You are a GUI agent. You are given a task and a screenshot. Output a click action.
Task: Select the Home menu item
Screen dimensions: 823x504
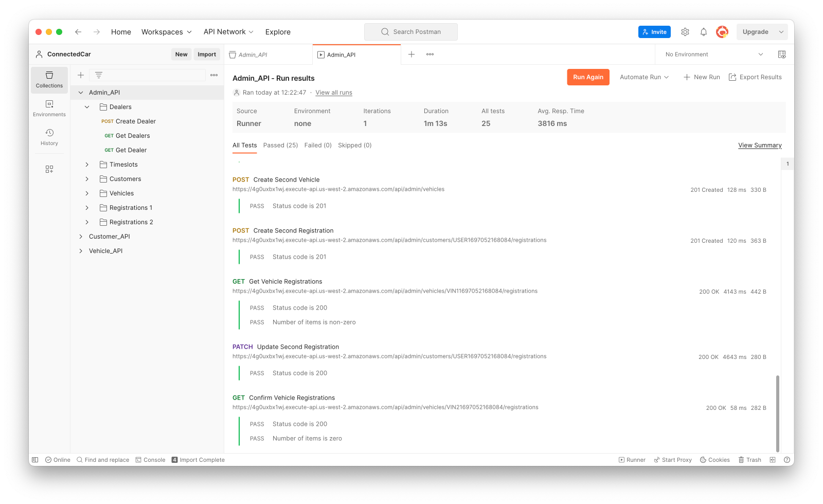point(121,32)
